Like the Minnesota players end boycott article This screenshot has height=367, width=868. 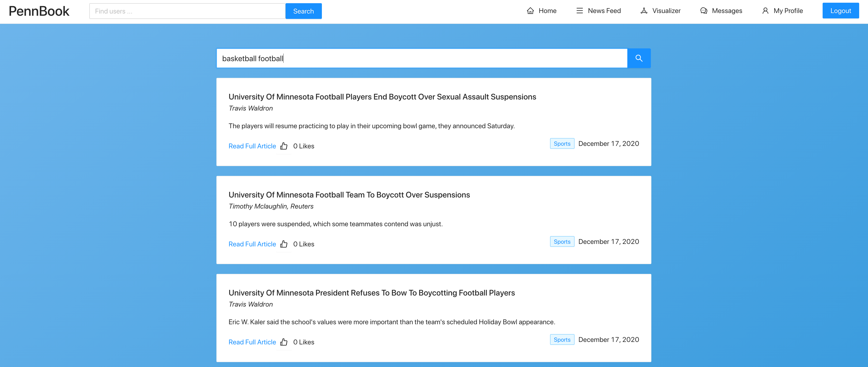tap(284, 146)
